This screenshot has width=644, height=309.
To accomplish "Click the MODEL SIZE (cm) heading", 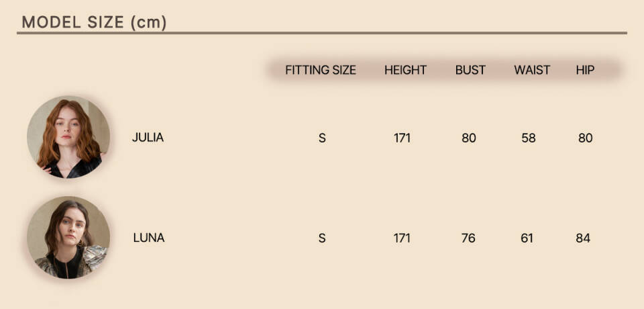I will click(x=94, y=22).
